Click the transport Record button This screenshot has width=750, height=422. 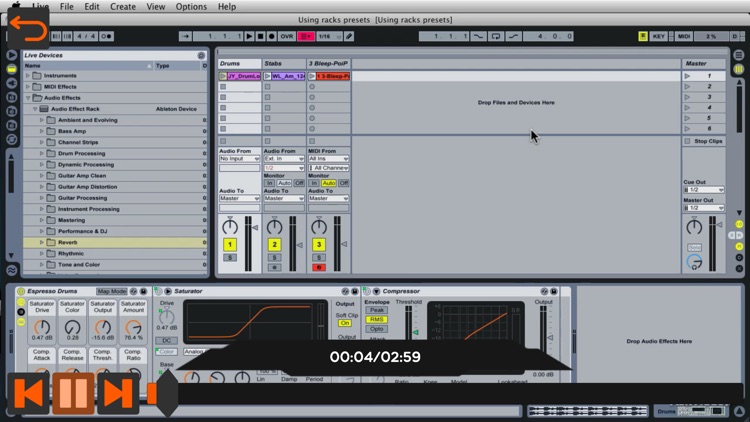(271, 36)
